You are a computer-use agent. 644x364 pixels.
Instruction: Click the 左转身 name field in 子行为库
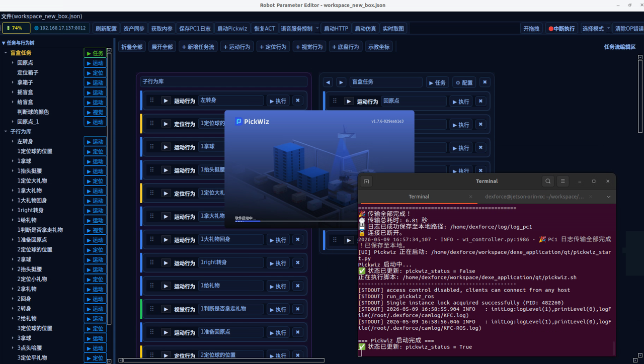tap(231, 101)
